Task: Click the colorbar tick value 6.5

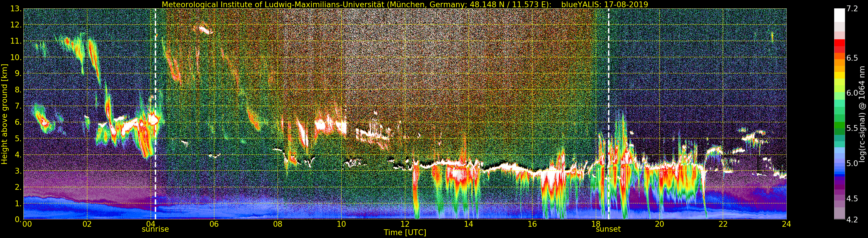Action: [x=852, y=58]
